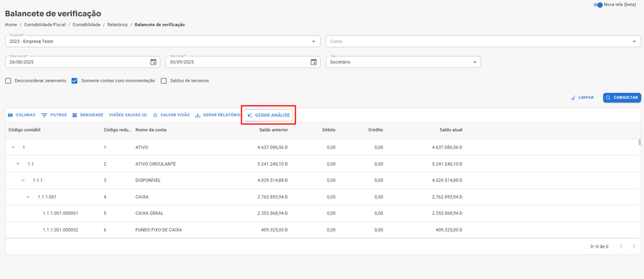The width and height of the screenshot is (644, 279).
Task: Click the "0–0 de 0" pagination text
Action: coord(599,247)
